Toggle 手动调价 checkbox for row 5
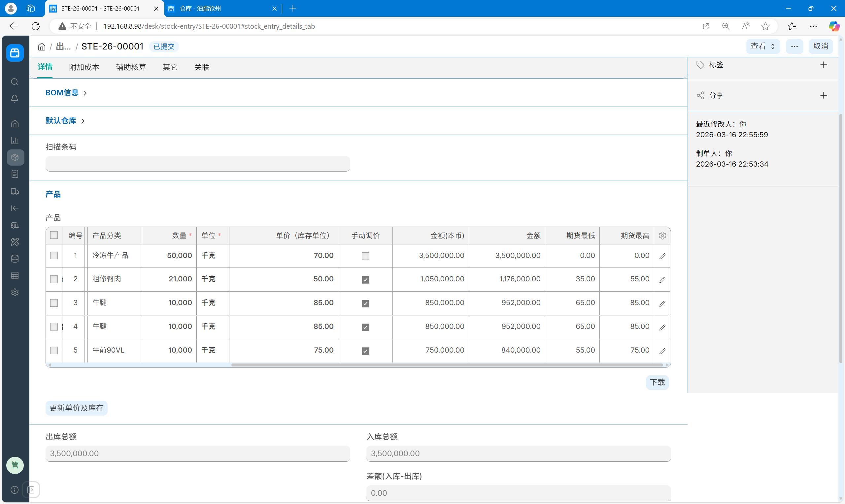 (365, 351)
